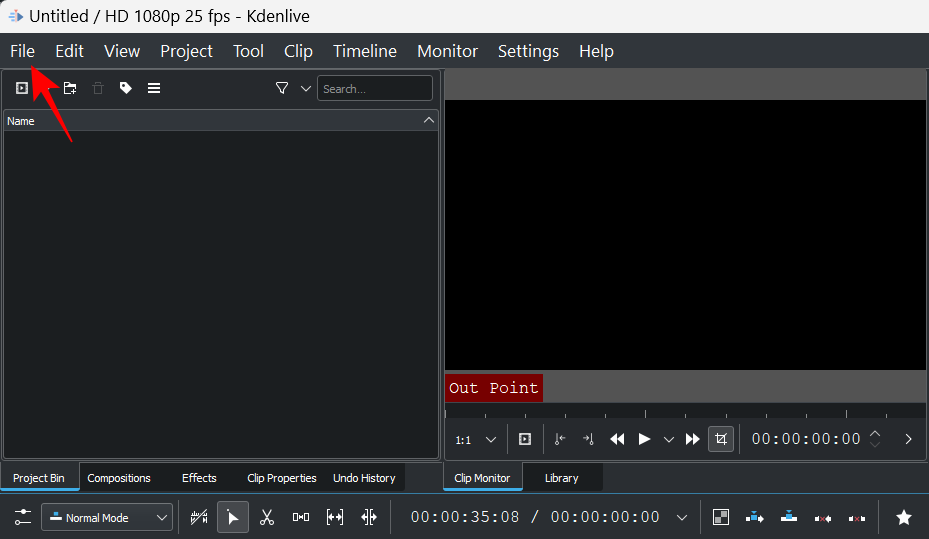Select the Spacer tool
Image resolution: width=929 pixels, height=539 pixels.
(335, 517)
